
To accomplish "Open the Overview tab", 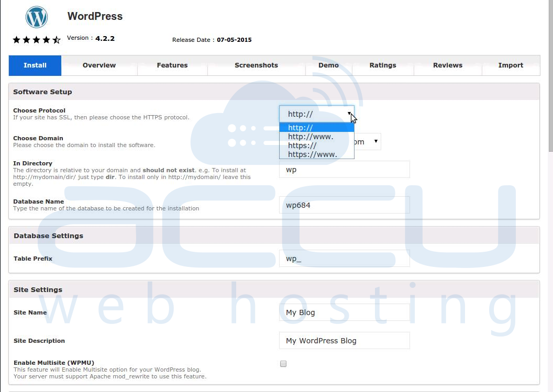I will point(99,65).
